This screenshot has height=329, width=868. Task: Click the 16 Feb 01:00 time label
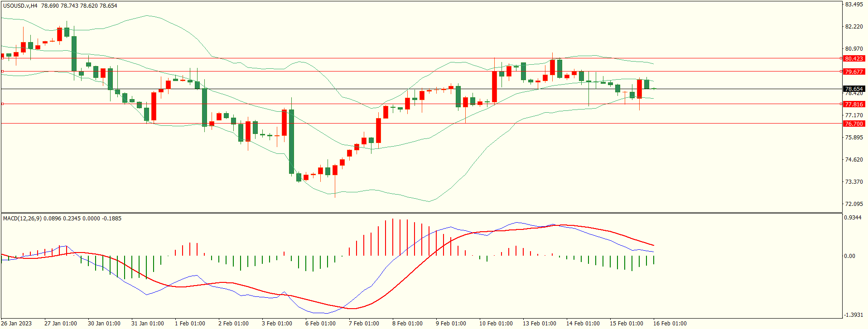670,324
